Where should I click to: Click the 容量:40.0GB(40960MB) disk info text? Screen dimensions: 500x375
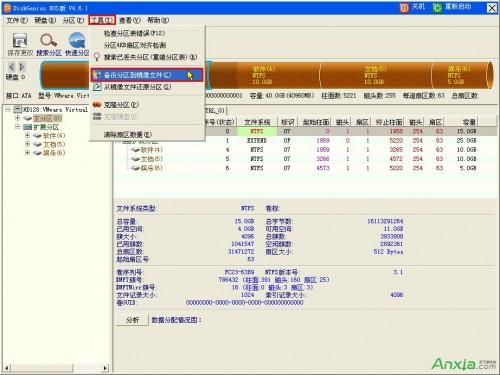tap(282, 96)
